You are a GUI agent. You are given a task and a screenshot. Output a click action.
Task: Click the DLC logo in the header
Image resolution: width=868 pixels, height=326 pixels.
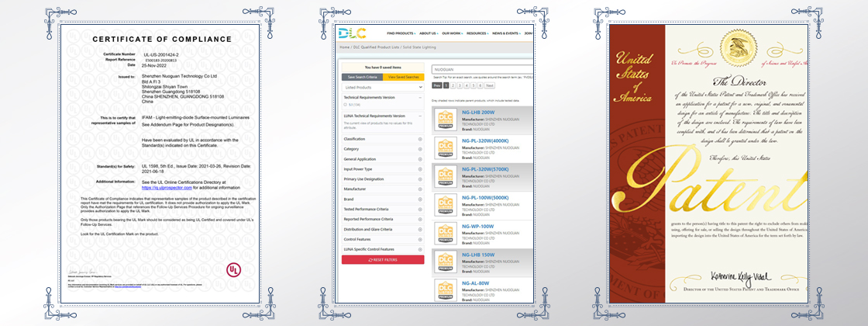(352, 33)
